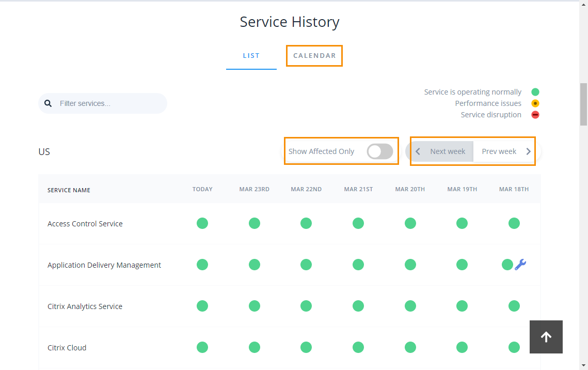This screenshot has width=588, height=370.
Task: Click the US region heading
Action: [44, 151]
